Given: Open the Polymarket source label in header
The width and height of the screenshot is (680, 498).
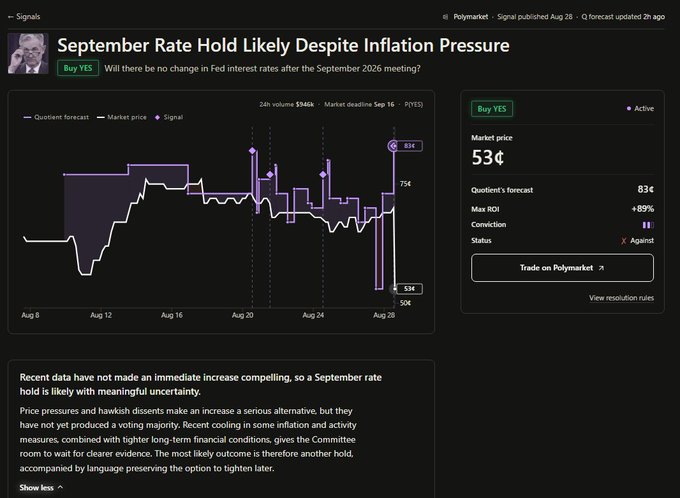Looking at the screenshot, I should (x=471, y=17).
